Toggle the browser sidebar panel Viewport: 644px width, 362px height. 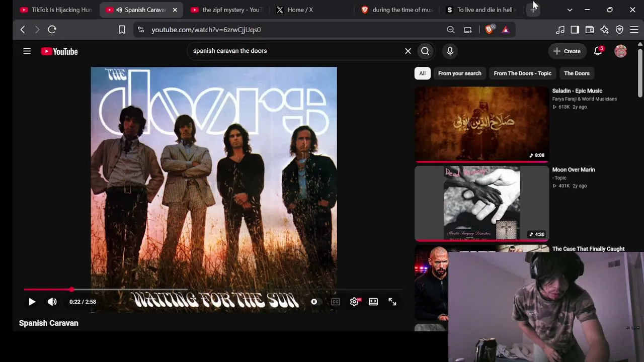pyautogui.click(x=575, y=30)
